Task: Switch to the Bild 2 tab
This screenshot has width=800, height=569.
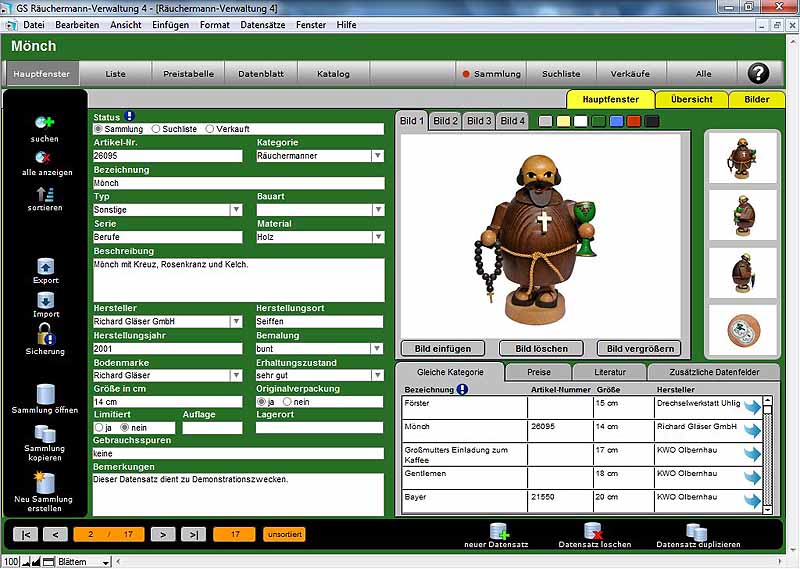Action: (446, 121)
